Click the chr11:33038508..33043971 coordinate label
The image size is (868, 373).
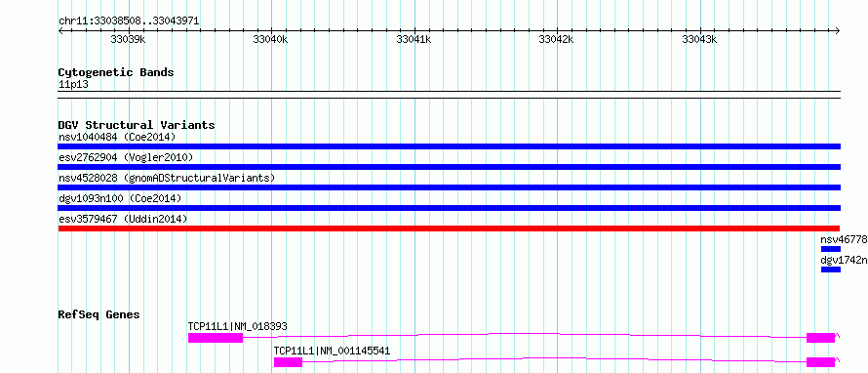[129, 21]
